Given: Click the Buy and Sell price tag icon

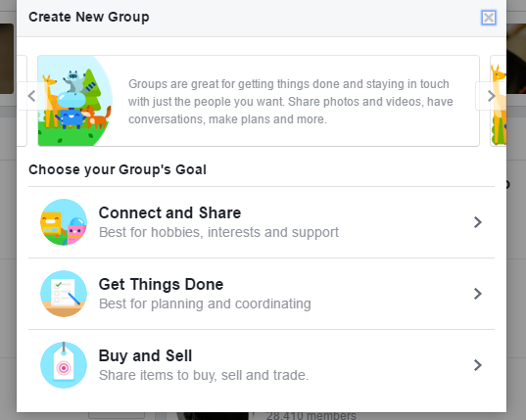Looking at the screenshot, I should click(64, 365).
